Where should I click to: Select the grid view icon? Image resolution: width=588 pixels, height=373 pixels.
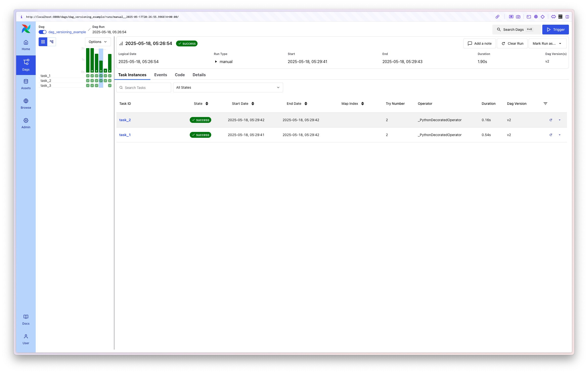[43, 42]
